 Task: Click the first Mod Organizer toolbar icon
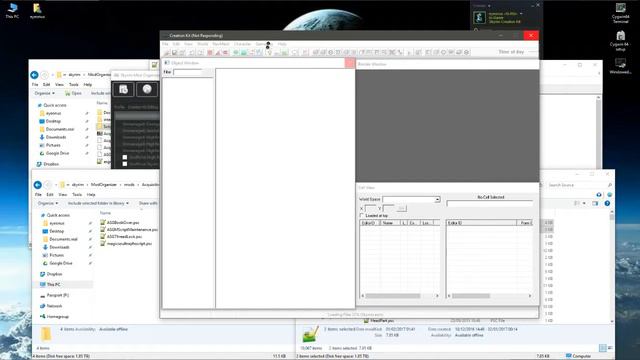click(x=123, y=89)
